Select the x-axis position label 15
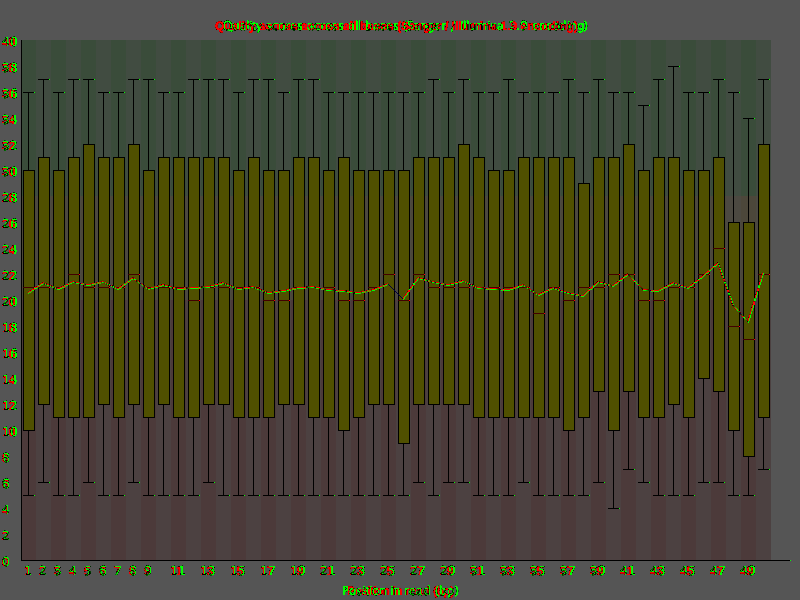Image resolution: width=800 pixels, height=600 pixels. [x=238, y=571]
